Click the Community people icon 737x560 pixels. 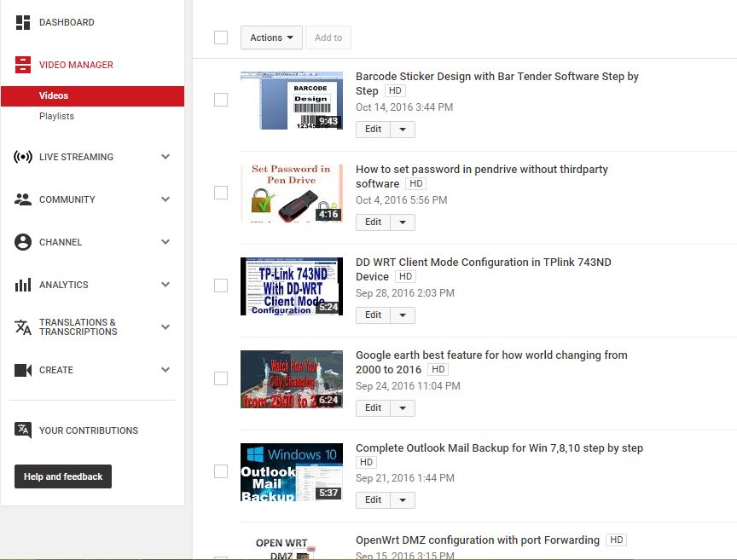tap(23, 199)
